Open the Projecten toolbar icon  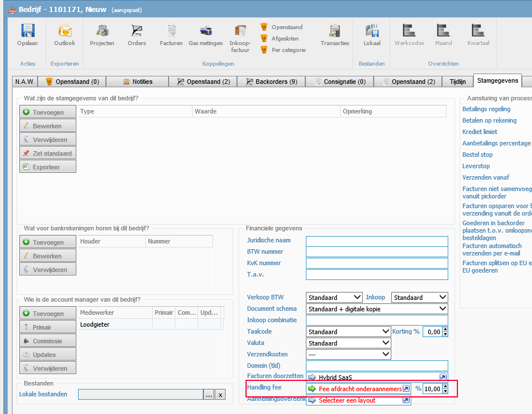102,33
